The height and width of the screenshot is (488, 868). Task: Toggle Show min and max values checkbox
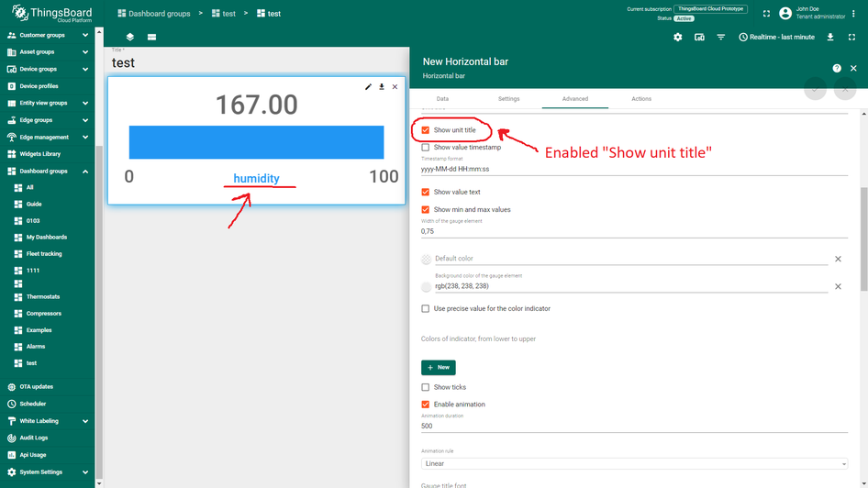coord(425,210)
